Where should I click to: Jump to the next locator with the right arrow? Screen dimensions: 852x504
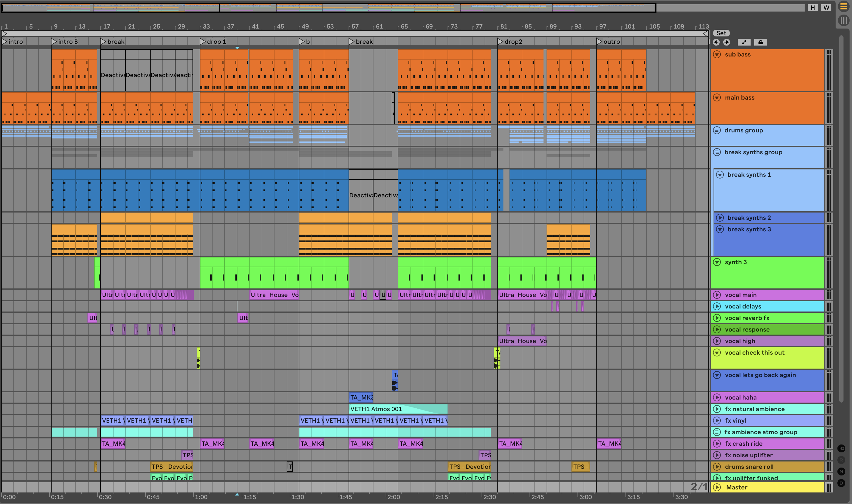coord(726,42)
